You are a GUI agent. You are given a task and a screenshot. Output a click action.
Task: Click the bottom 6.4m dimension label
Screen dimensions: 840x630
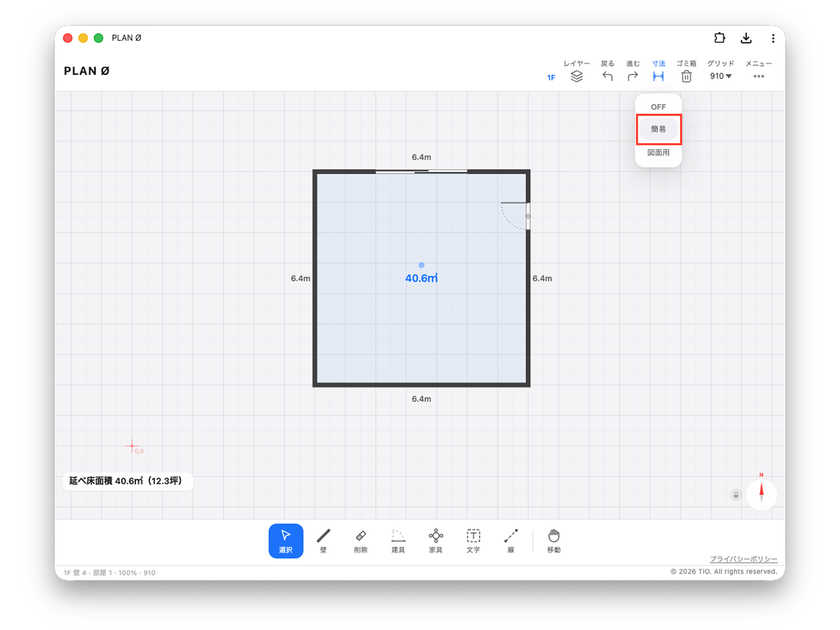point(421,399)
